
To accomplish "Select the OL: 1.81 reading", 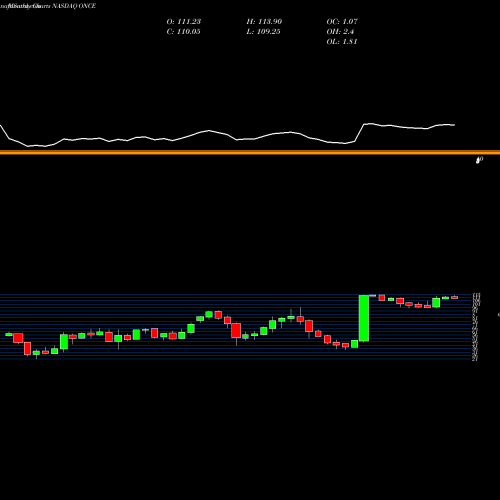I will click(x=342, y=42).
